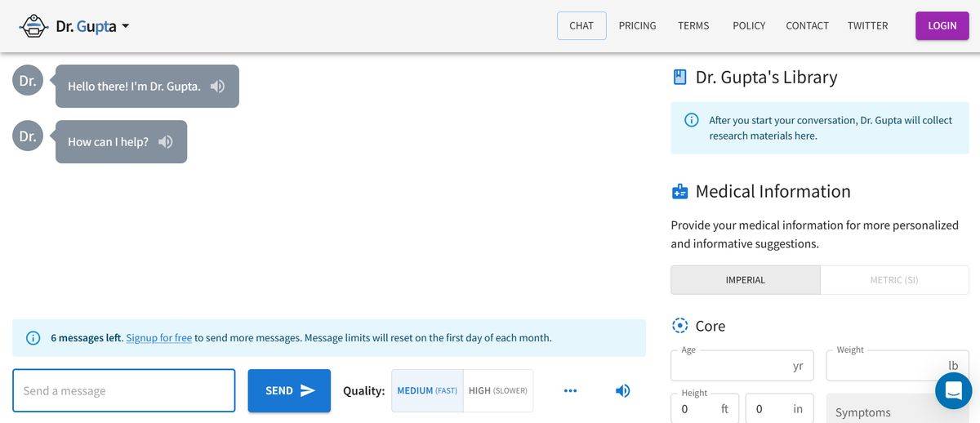Switch quality to HIGH (SLOWER)
This screenshot has width=980, height=423.
[498, 391]
